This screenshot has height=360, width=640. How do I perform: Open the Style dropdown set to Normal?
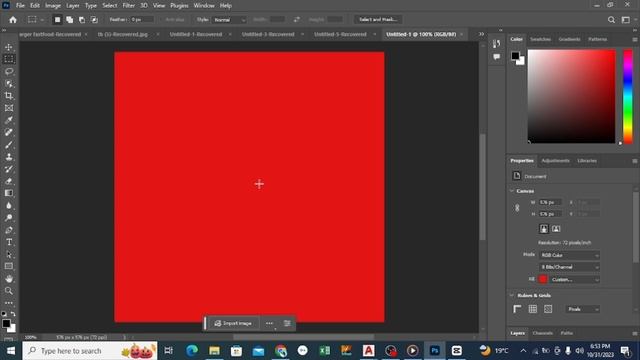click(x=229, y=20)
